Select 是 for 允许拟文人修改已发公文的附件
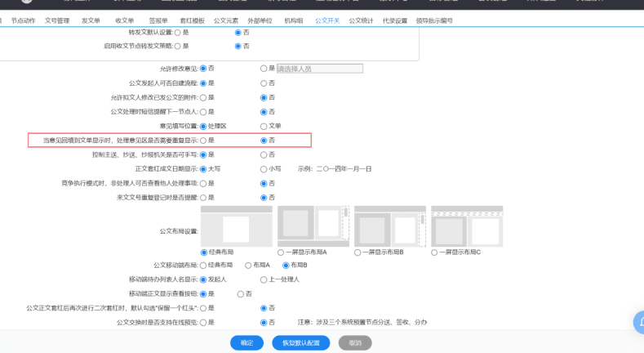The image size is (644, 353). click(203, 98)
